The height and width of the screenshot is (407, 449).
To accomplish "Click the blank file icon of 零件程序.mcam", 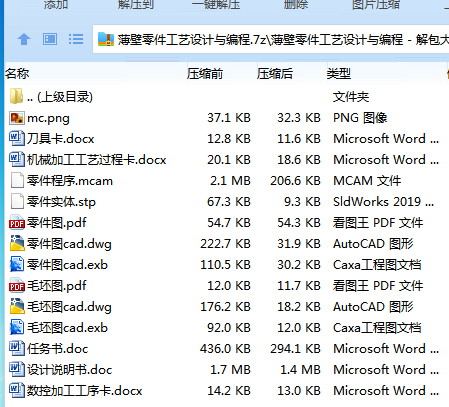I will point(17,181).
